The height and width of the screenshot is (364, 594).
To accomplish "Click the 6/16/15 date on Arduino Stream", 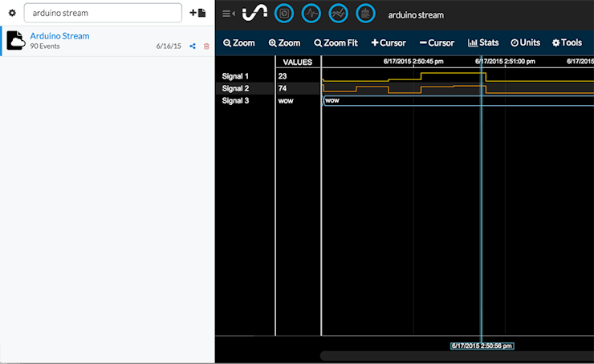I will tap(169, 47).
